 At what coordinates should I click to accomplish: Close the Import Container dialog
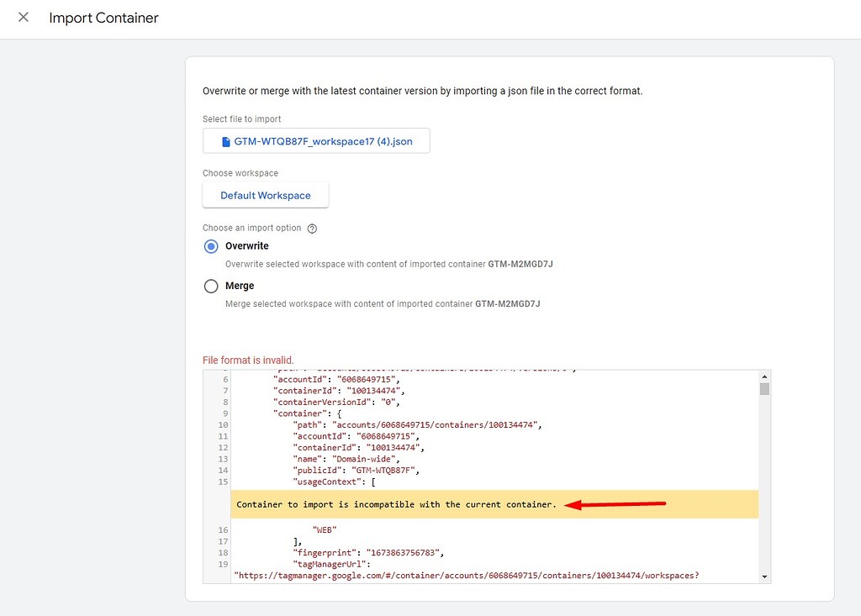[23, 17]
